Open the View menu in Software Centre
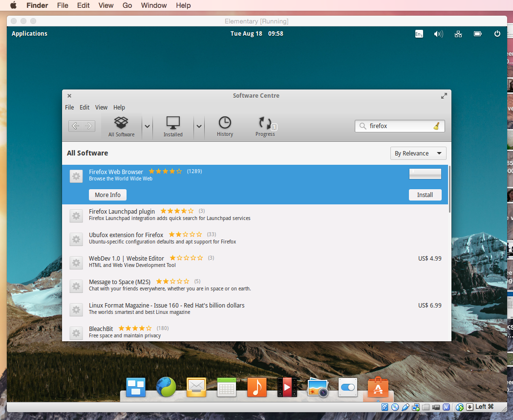Viewport: 513px width, 420px height. tap(101, 108)
